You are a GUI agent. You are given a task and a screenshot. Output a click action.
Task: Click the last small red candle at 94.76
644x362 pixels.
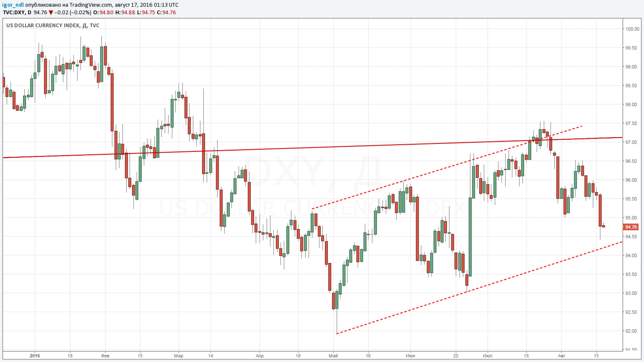pos(603,226)
